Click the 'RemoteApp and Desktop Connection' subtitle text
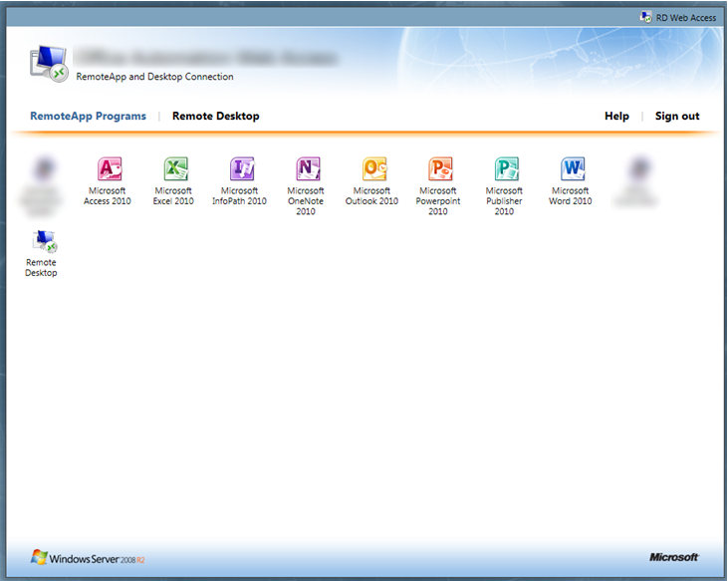This screenshot has height=581, width=728. (154, 77)
